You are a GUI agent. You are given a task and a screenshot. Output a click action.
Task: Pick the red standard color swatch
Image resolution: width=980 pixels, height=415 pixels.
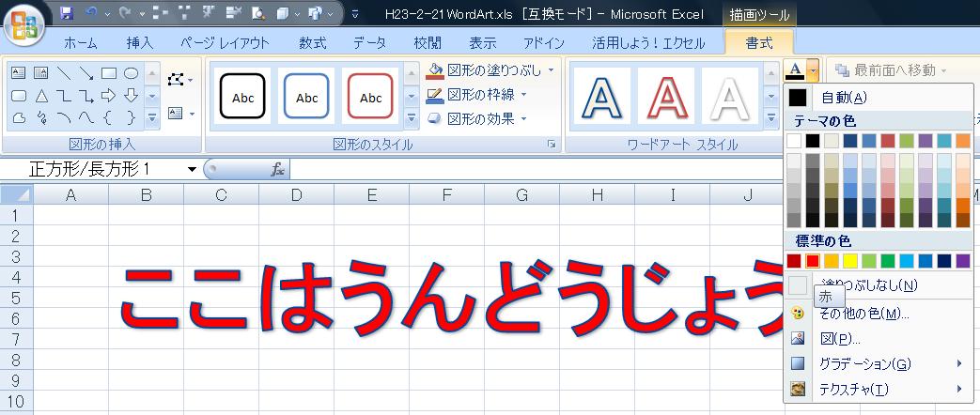(x=813, y=260)
